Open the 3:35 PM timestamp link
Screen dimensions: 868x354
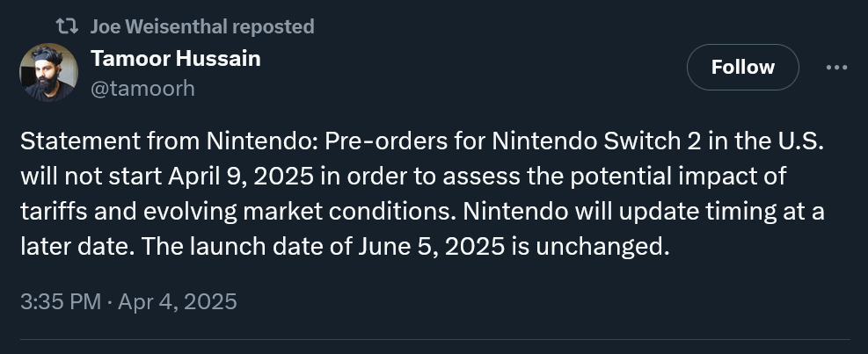pos(61,301)
